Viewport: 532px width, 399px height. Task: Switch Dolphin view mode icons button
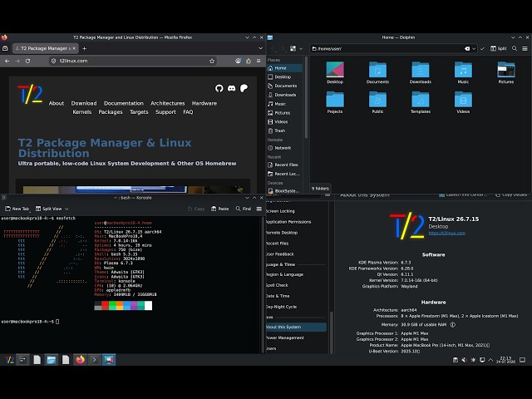click(x=293, y=48)
